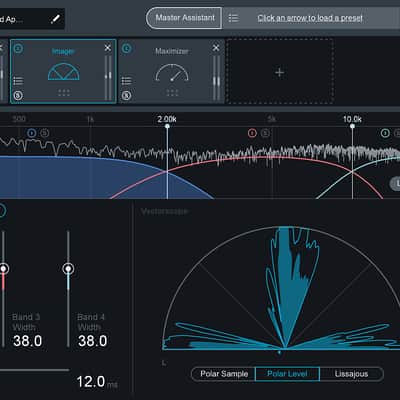This screenshot has height=400, width=400.
Task: Switch vectorscope to Lissajous
Action: 351,374
